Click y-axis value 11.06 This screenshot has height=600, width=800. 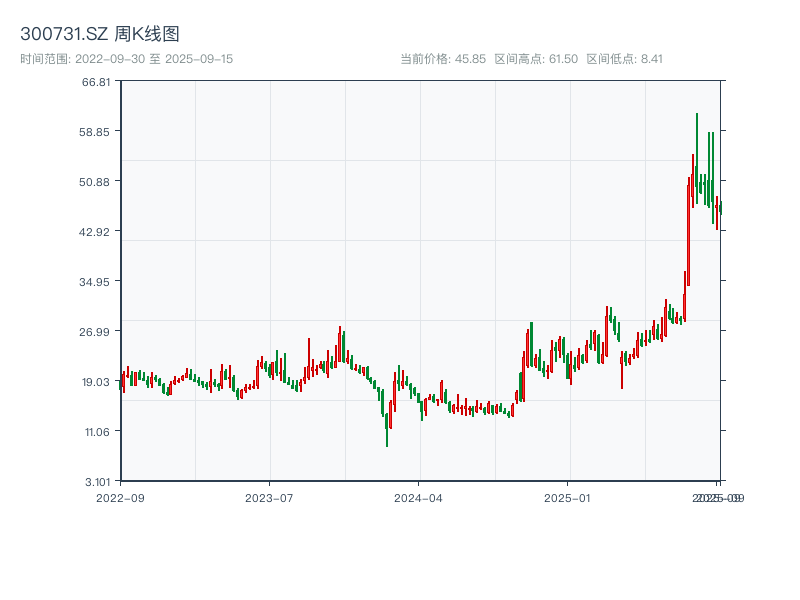97,432
